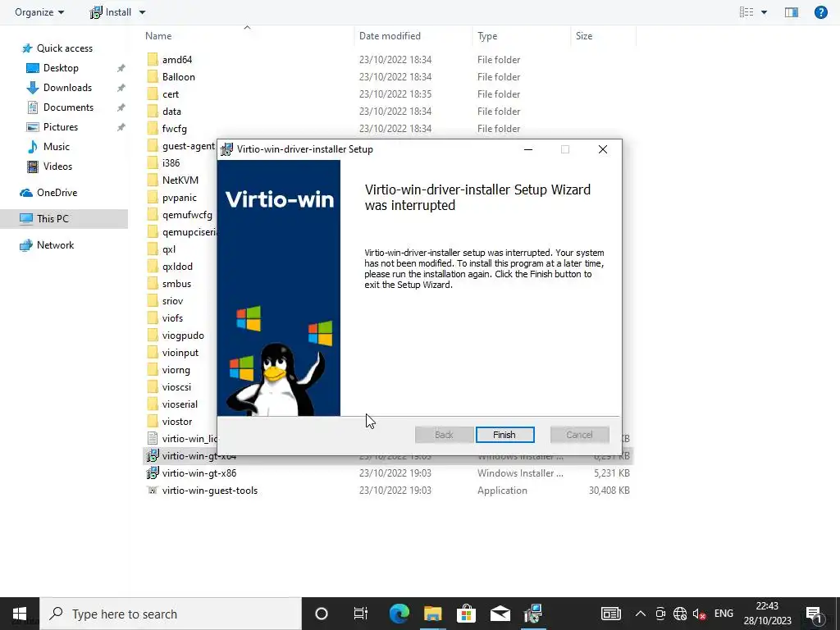
Task: Select the pvpanic folder
Action: coord(179,198)
